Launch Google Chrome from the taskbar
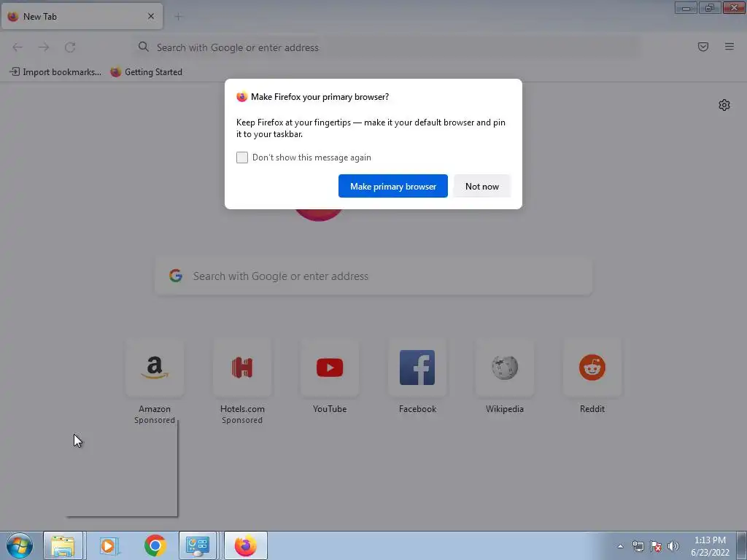 tap(155, 545)
